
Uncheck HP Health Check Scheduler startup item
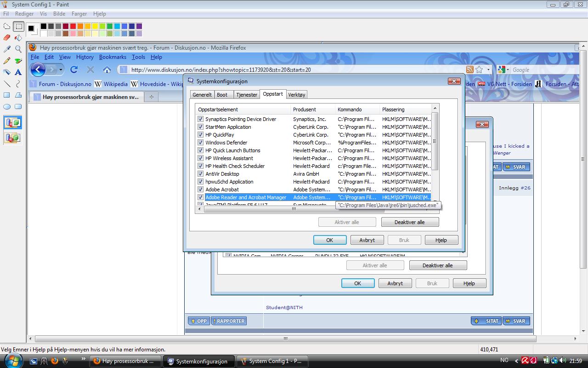(x=200, y=166)
